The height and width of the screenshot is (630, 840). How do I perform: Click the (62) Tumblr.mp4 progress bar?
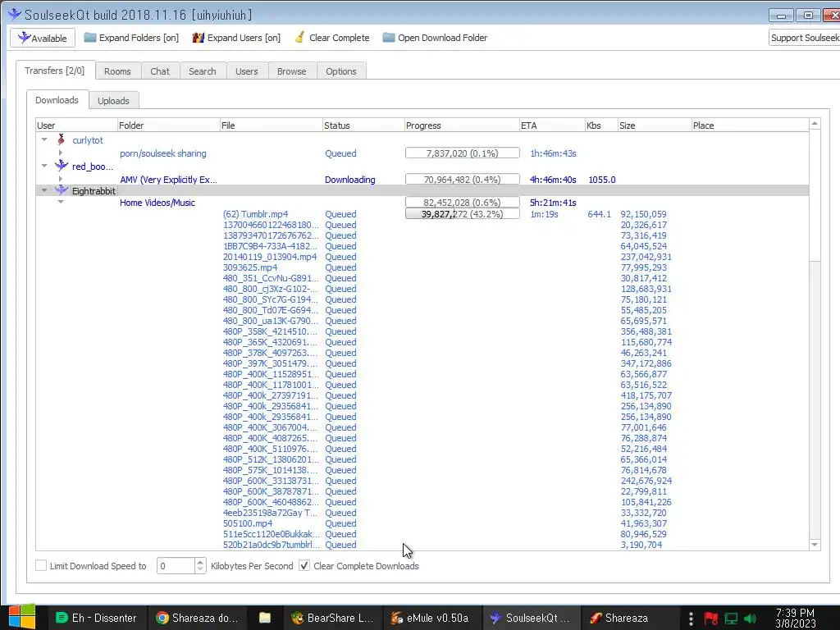[463, 214]
